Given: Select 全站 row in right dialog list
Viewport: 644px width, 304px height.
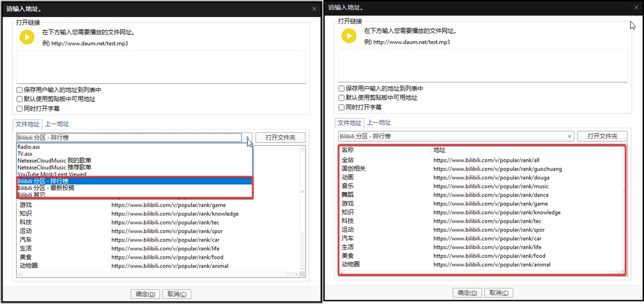Looking at the screenshot, I should pos(481,160).
